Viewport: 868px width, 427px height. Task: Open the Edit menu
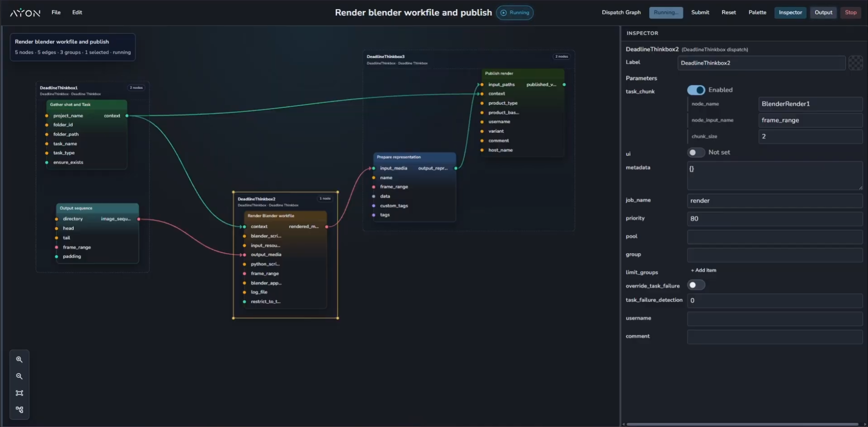point(77,12)
